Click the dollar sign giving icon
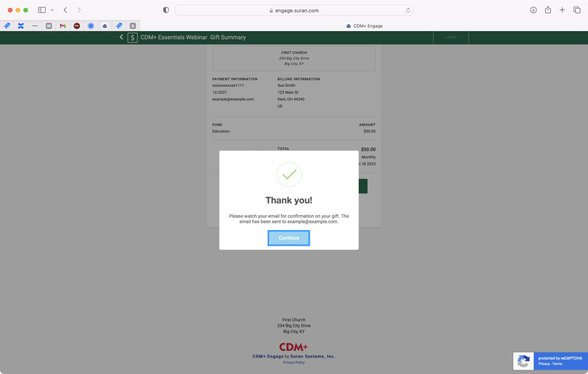This screenshot has width=588, height=374. coord(132,38)
